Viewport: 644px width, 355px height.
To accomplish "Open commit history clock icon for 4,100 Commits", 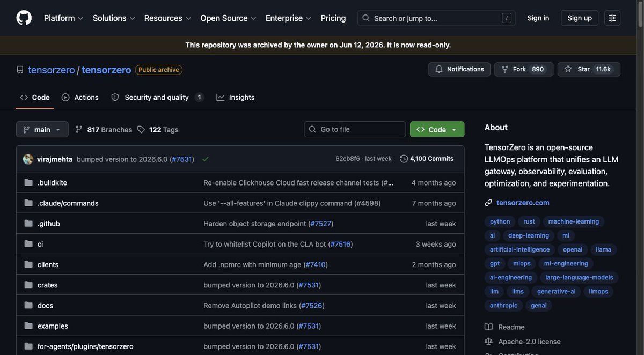I will [x=404, y=159].
